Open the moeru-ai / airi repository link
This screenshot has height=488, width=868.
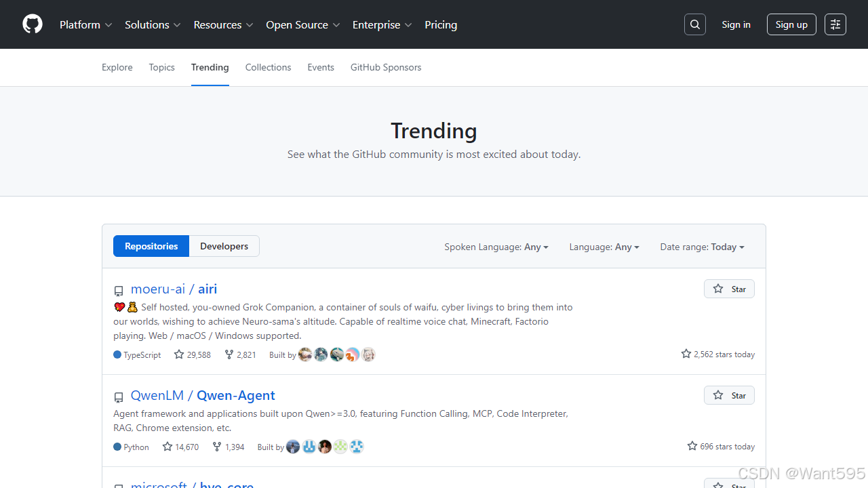[174, 289]
